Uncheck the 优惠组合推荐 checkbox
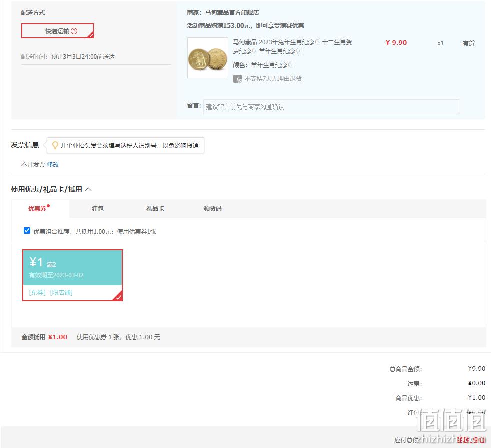This screenshot has width=491, height=448. pos(27,231)
